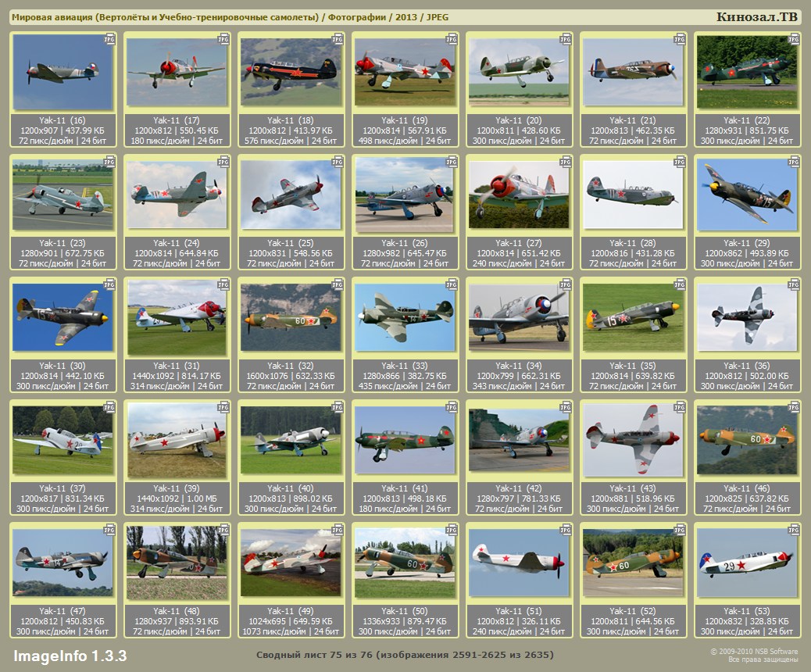Click 1280x931 | 851.75 КБ text
This screenshot has height=672, width=811.
(747, 130)
